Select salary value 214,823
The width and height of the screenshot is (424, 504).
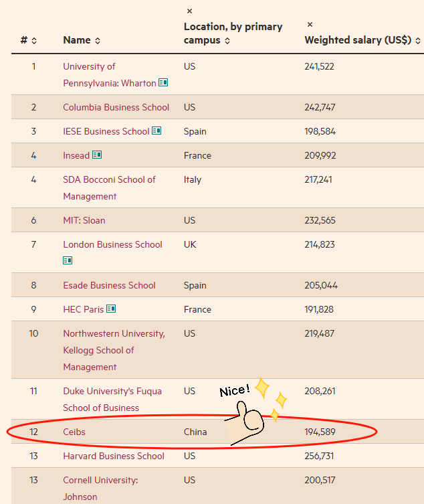pos(320,244)
